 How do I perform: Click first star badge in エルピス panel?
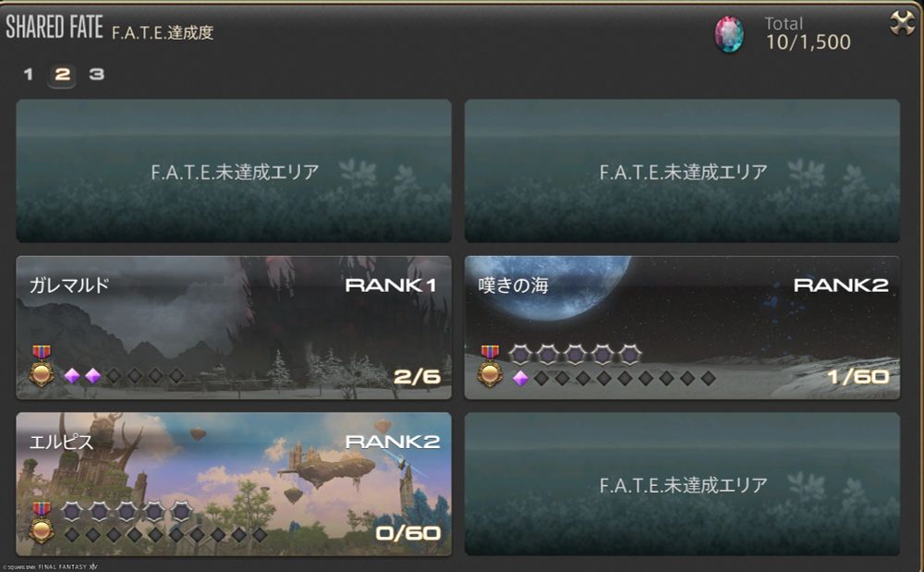point(72,511)
